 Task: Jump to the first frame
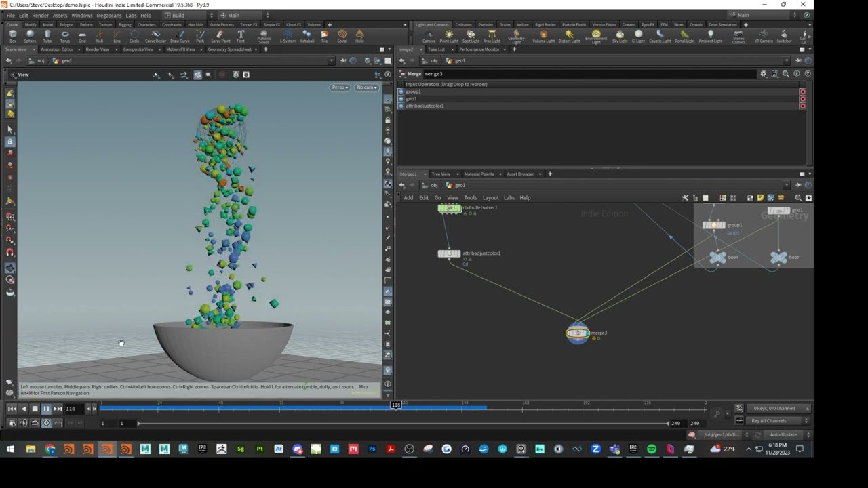click(x=12, y=409)
